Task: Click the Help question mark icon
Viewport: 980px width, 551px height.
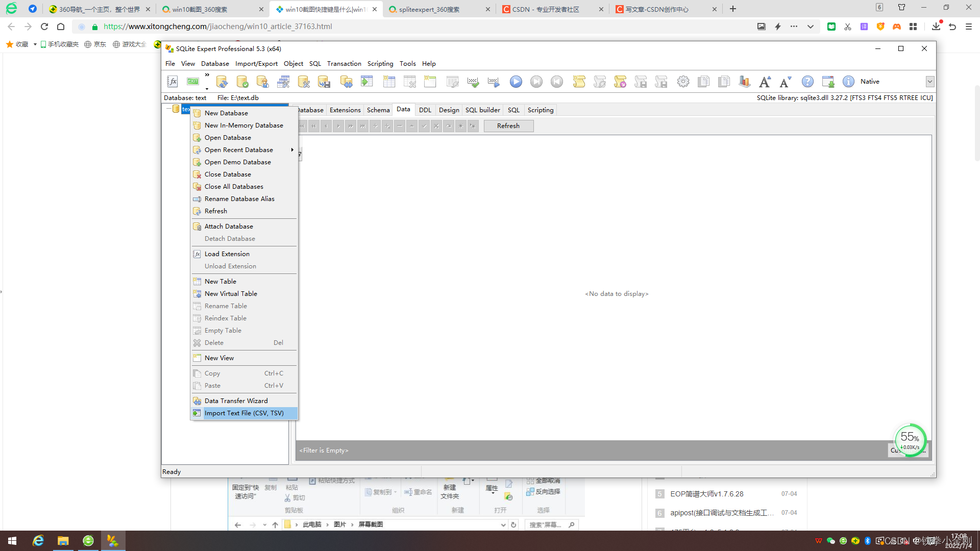Action: pyautogui.click(x=807, y=81)
